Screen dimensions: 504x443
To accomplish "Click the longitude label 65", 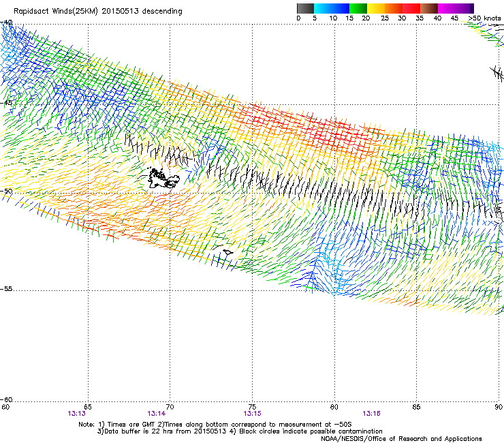I will [88, 407].
